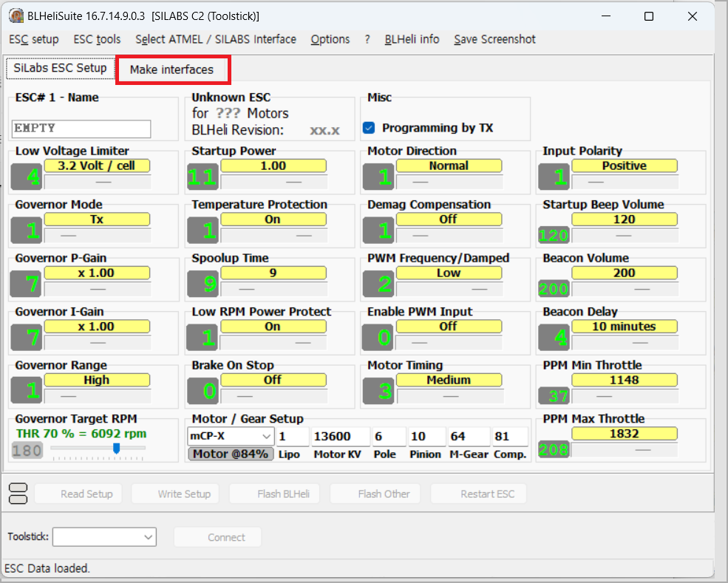Switch to the Make interfaces tab
The width and height of the screenshot is (728, 583).
(x=172, y=69)
